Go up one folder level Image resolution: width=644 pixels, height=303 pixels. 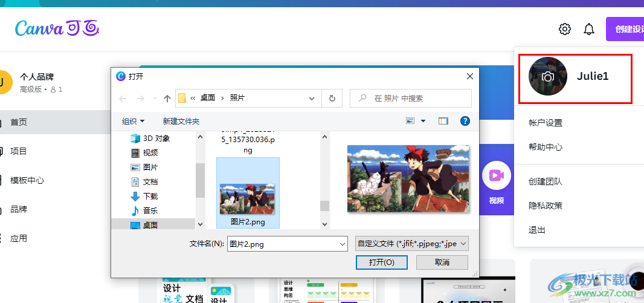[167, 98]
